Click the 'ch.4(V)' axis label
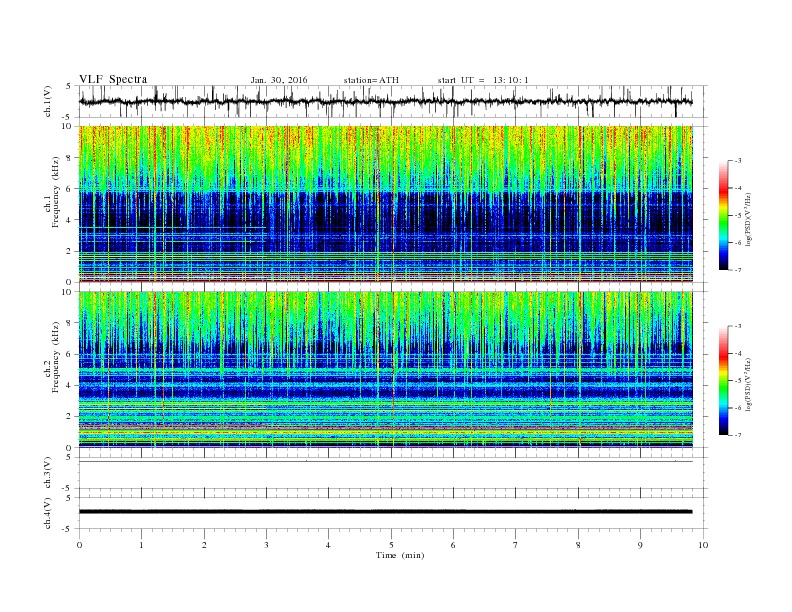Viewport: 792px width, 612px height. 48,513
